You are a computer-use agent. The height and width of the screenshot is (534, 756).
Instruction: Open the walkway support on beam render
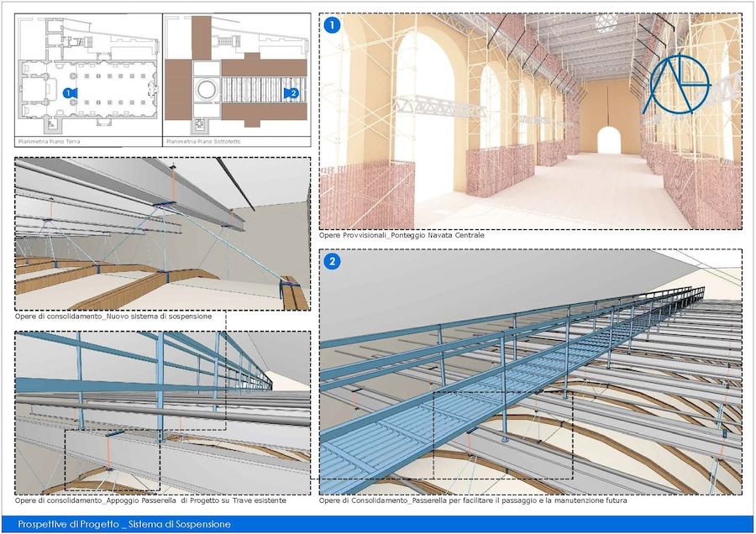162,412
